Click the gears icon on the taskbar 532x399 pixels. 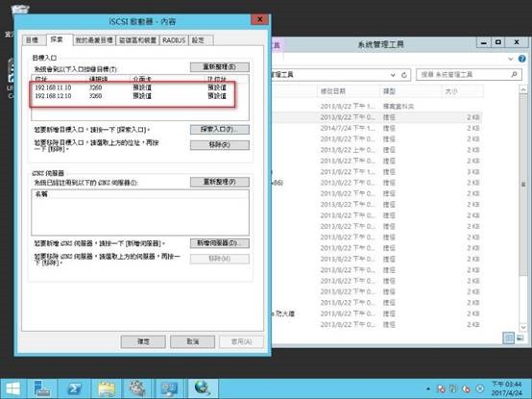[137, 388]
